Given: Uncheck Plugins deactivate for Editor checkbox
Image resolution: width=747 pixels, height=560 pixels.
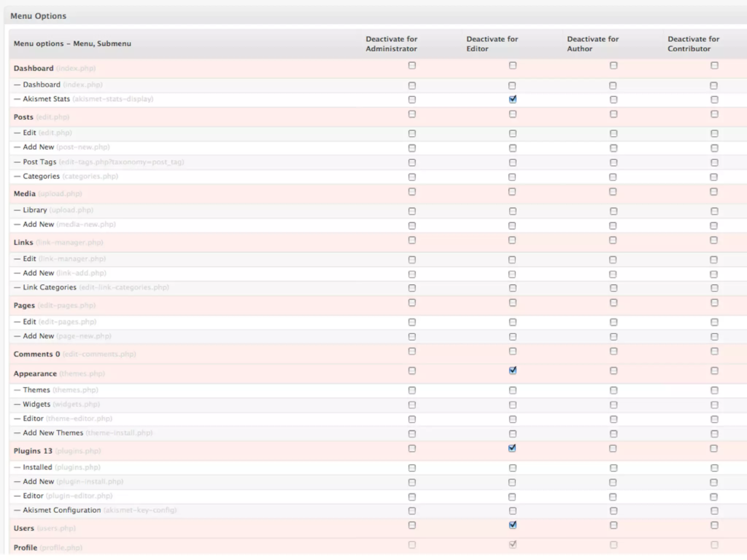Looking at the screenshot, I should click(512, 448).
